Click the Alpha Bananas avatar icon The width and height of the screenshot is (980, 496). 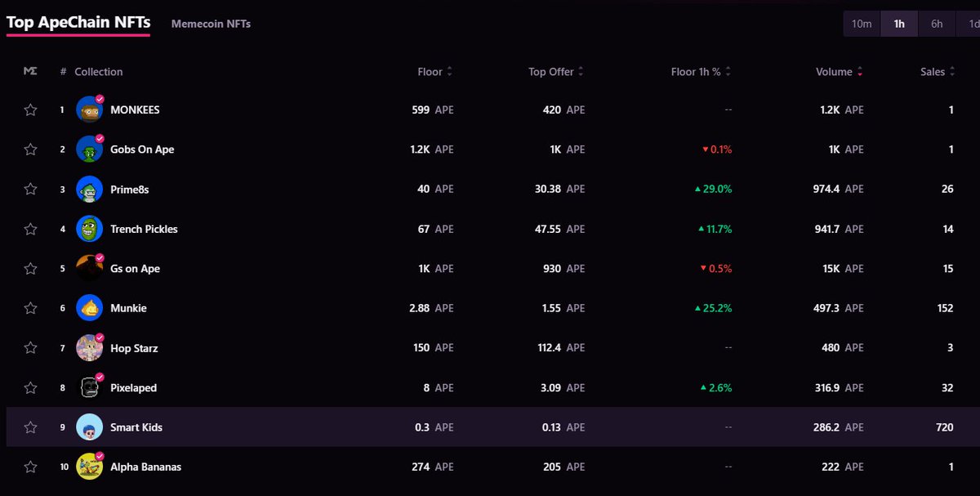89,467
